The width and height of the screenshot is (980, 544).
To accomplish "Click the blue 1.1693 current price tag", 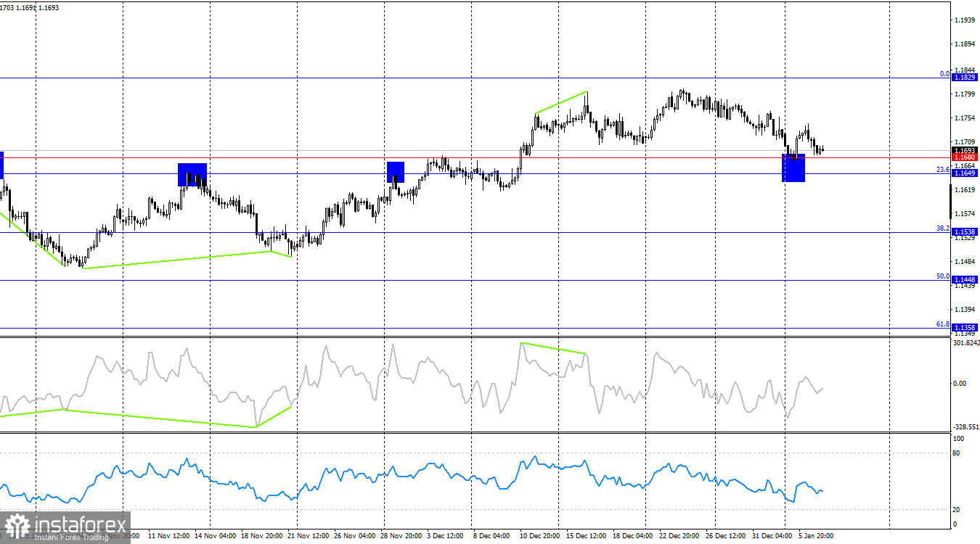I will click(964, 150).
